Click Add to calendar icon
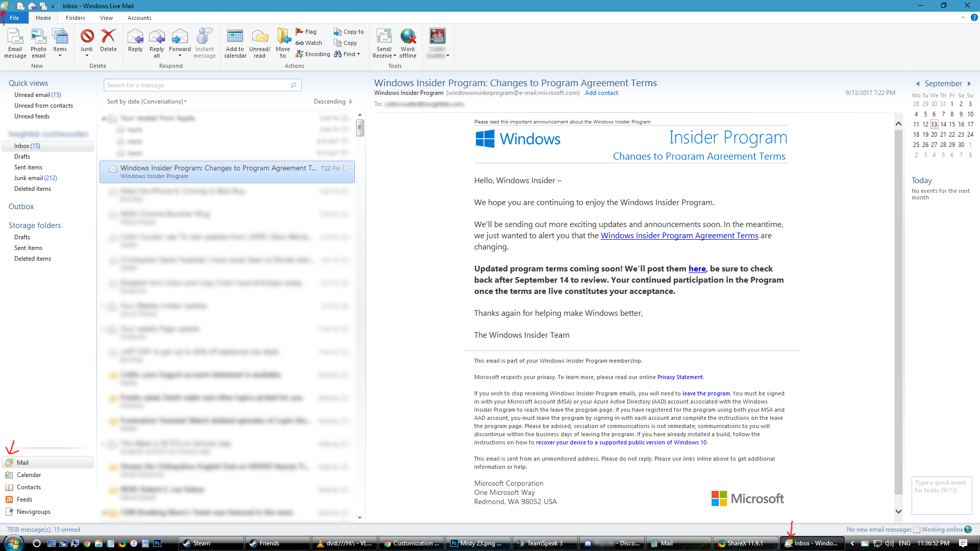The height and width of the screenshot is (551, 980). click(235, 37)
